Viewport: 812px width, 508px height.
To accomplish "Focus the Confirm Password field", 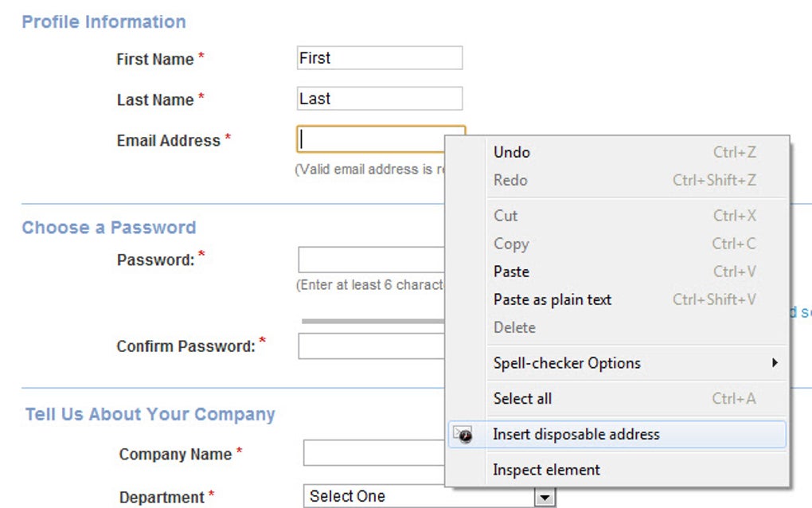I will [x=370, y=346].
